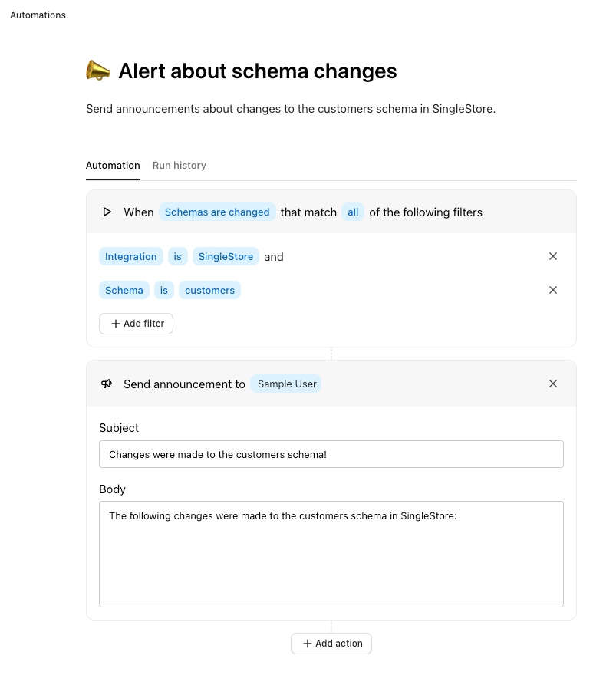The width and height of the screenshot is (616, 675).
Task: Change the customers schema value
Action: pos(209,290)
